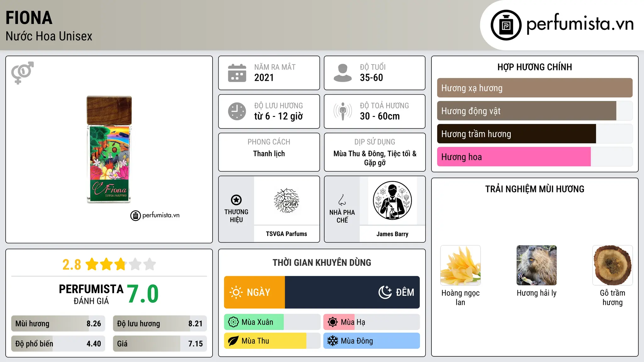The image size is (644, 362).
Task: Click the release year value 2021
Action: tap(264, 78)
